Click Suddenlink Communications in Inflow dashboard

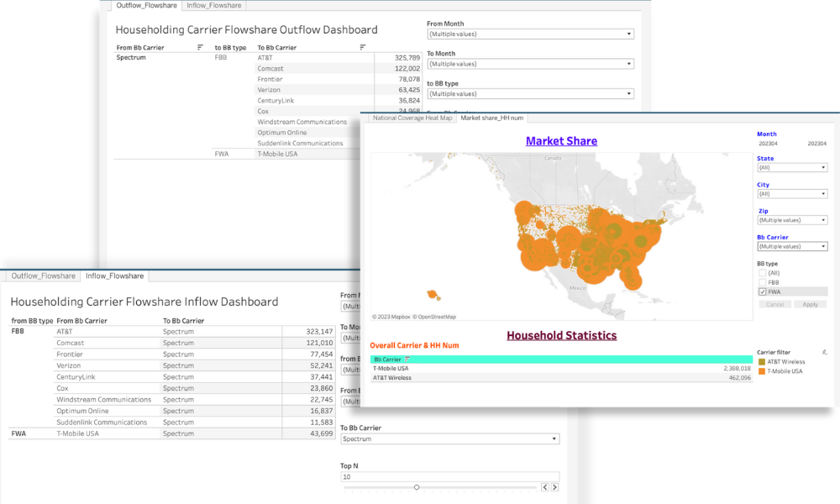[102, 422]
